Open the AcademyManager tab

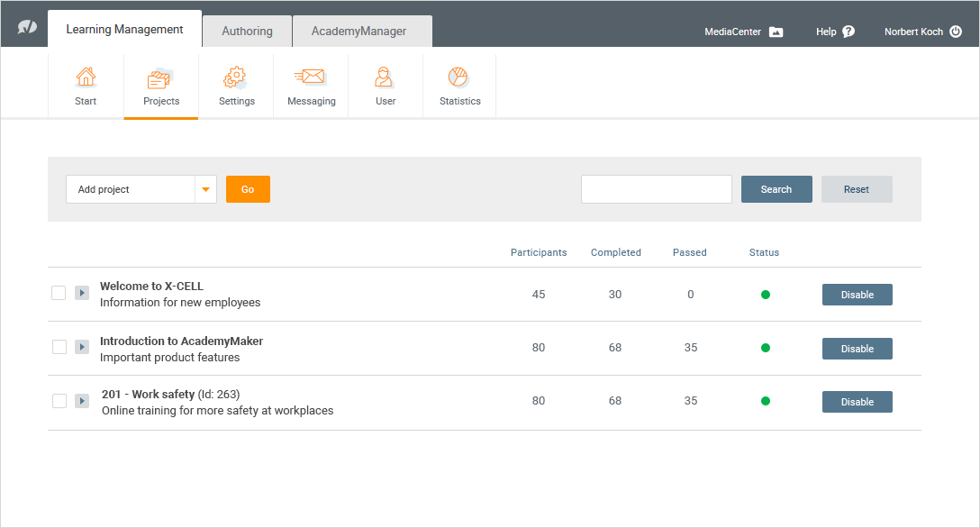coord(361,30)
